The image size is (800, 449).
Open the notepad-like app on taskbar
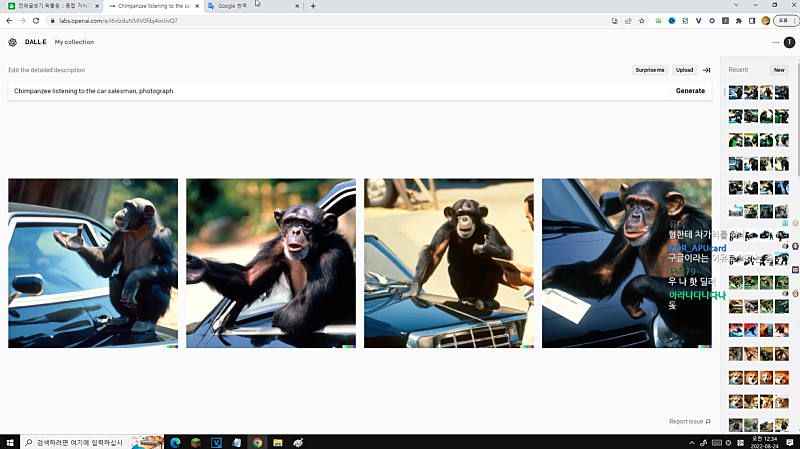click(x=237, y=442)
